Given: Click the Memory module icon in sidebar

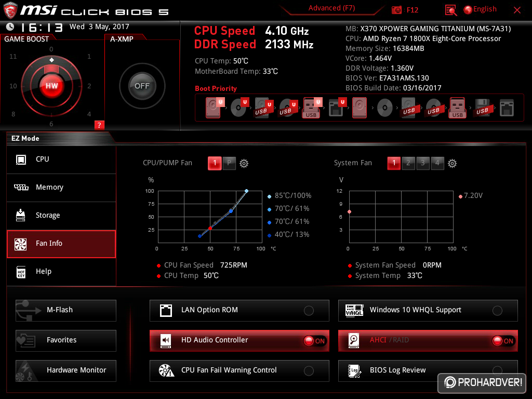Looking at the screenshot, I should tap(21, 187).
